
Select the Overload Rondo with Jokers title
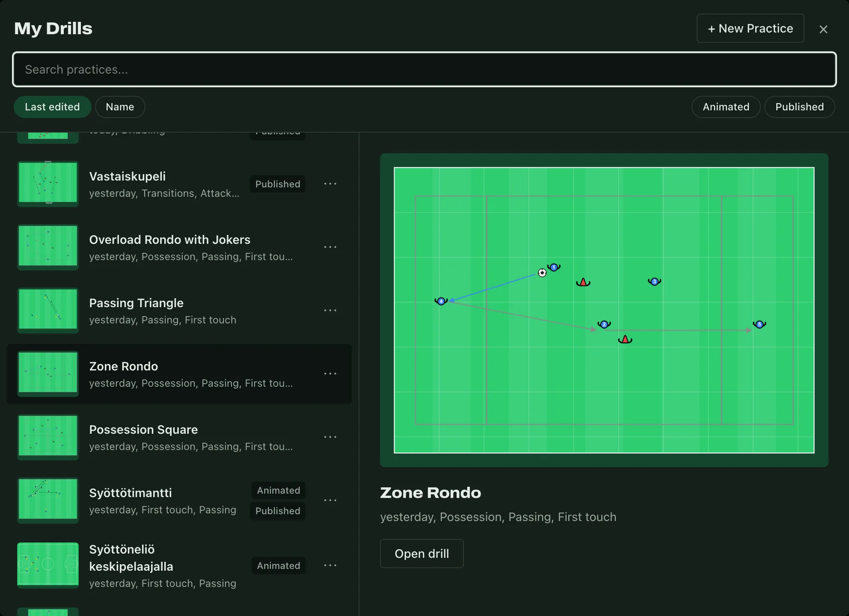tap(170, 240)
